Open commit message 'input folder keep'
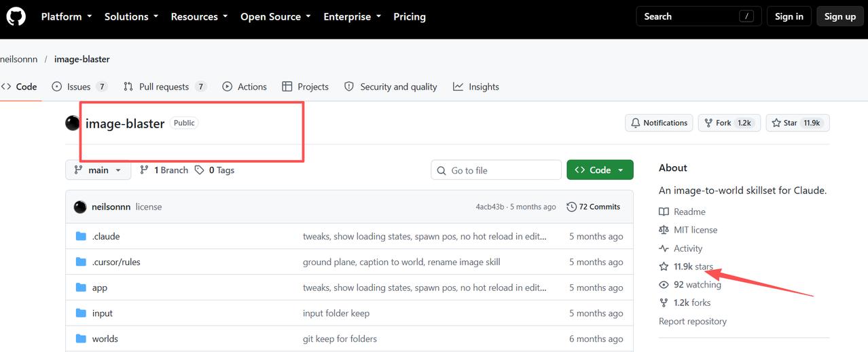 [336, 313]
